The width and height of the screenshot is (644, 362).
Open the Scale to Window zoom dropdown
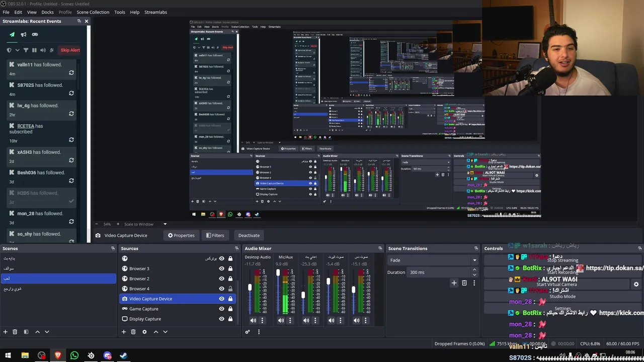coord(165,224)
